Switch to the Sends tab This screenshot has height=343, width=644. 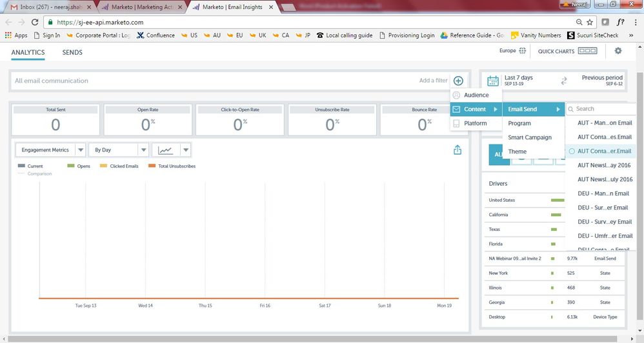click(72, 52)
